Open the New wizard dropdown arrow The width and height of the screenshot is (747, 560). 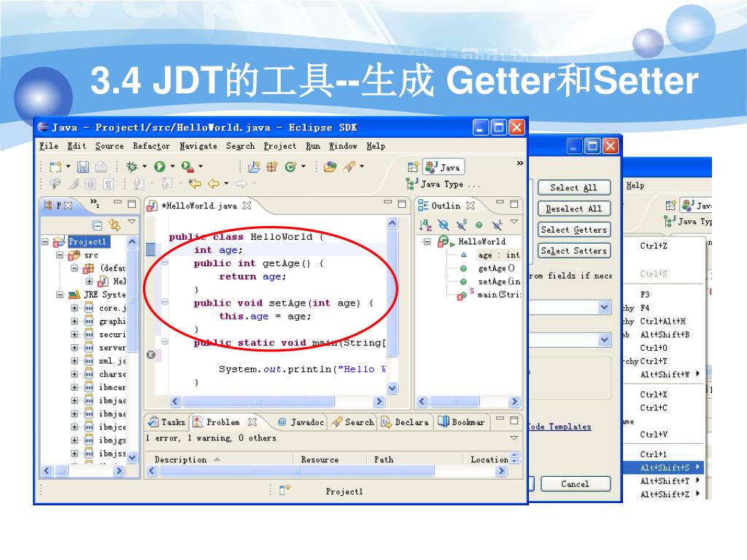click(68, 167)
